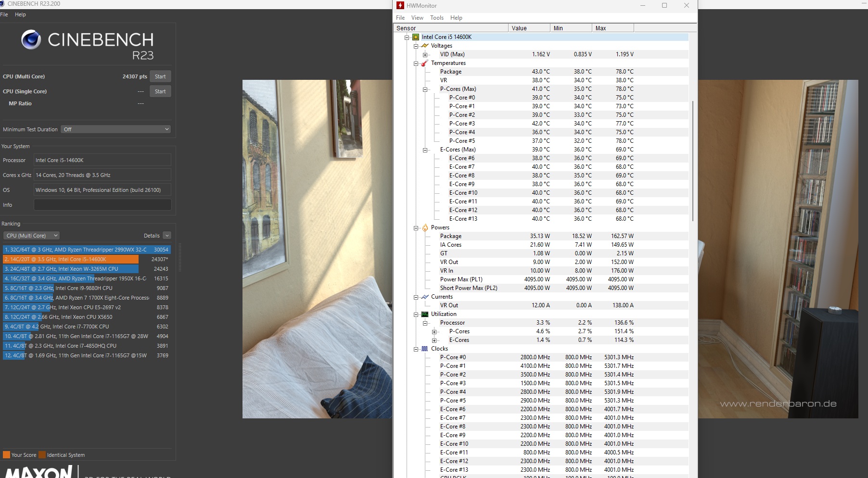Open HWMonitor Tools menu
This screenshot has height=478, width=868.
pyautogui.click(x=437, y=18)
